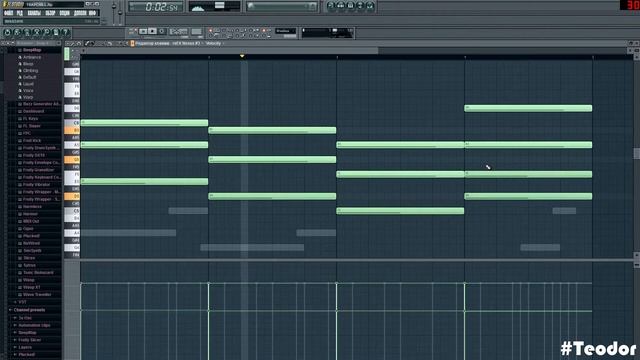Select the Climbing preset in browser

coord(30,70)
